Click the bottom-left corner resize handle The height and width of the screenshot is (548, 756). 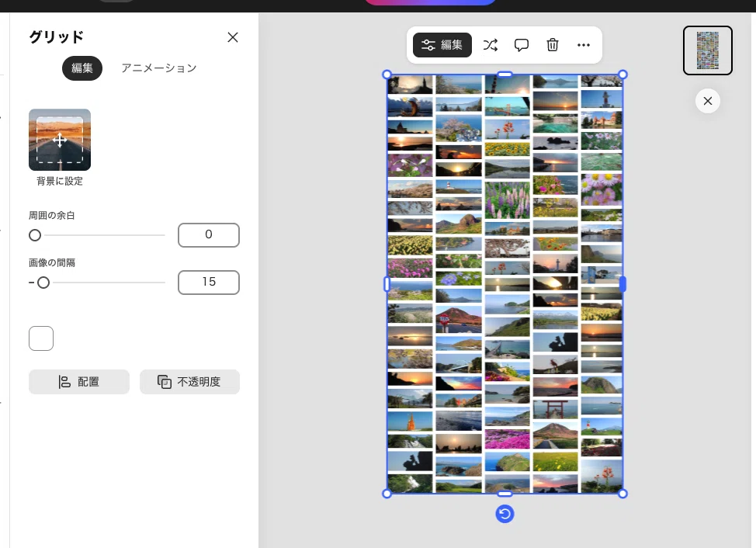pyautogui.click(x=387, y=494)
